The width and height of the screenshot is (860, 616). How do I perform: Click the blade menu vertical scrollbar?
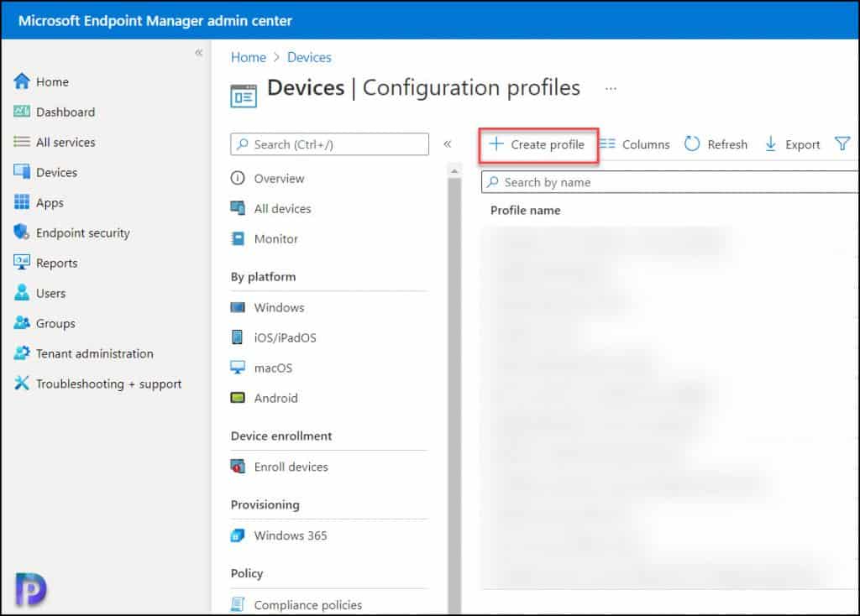(x=454, y=394)
